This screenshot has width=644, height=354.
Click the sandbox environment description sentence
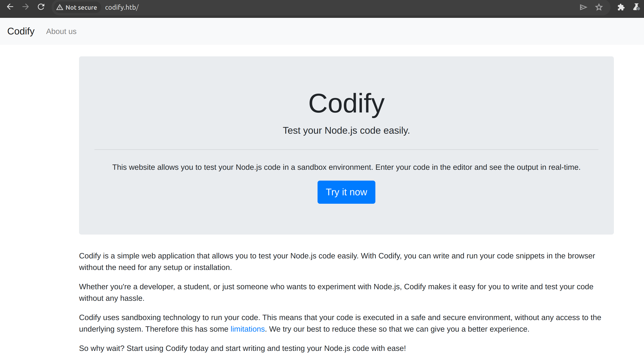pyautogui.click(x=346, y=167)
